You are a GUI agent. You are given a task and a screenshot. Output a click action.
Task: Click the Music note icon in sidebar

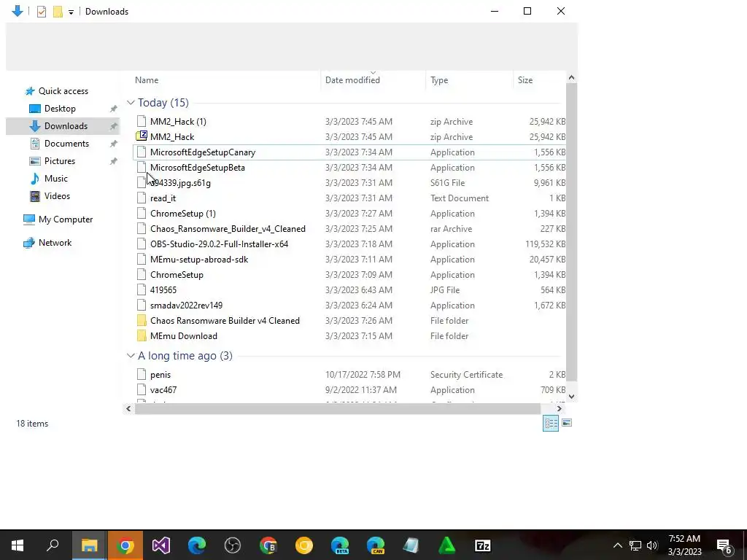tap(35, 179)
